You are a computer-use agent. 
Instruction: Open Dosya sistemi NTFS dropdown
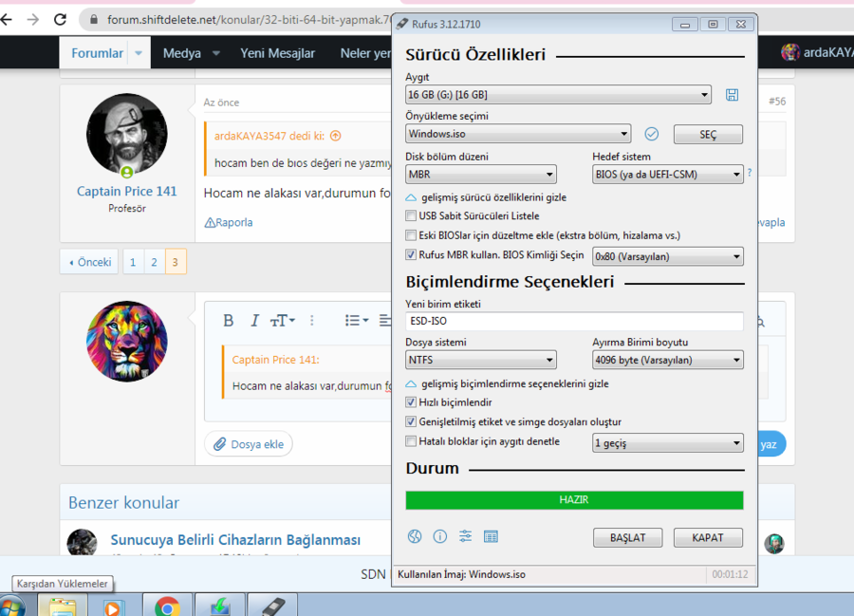click(x=481, y=360)
